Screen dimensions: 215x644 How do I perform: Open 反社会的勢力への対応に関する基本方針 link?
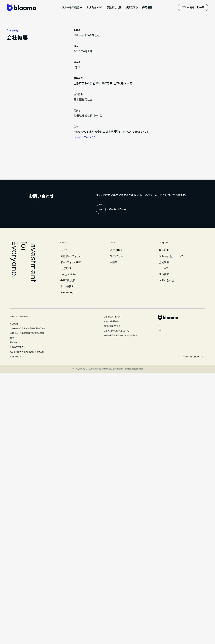(x=27, y=352)
